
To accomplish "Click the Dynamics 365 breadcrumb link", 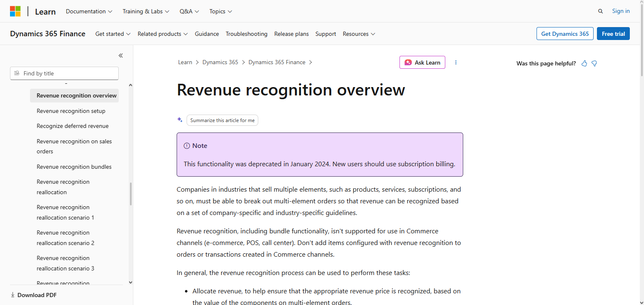I will [220, 62].
